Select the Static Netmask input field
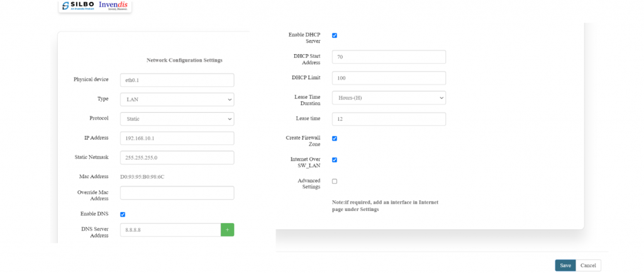The image size is (644, 274). [x=177, y=157]
